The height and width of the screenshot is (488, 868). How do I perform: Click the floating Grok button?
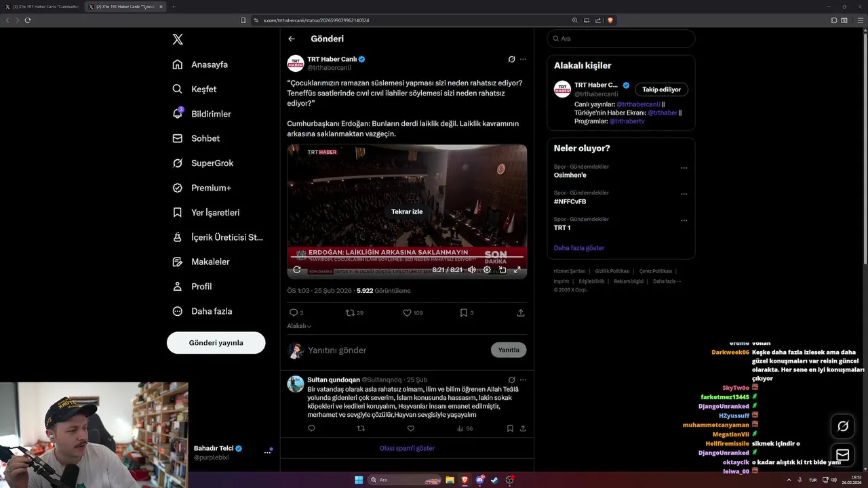point(843,426)
